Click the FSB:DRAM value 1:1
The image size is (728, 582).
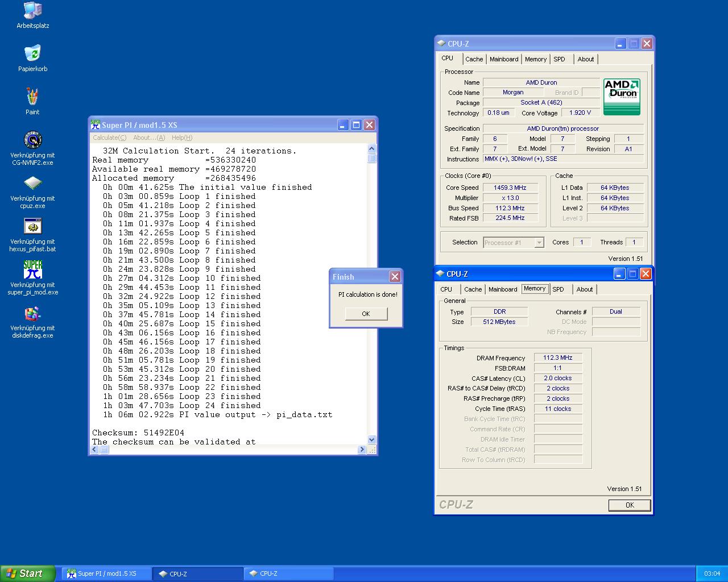coord(558,368)
